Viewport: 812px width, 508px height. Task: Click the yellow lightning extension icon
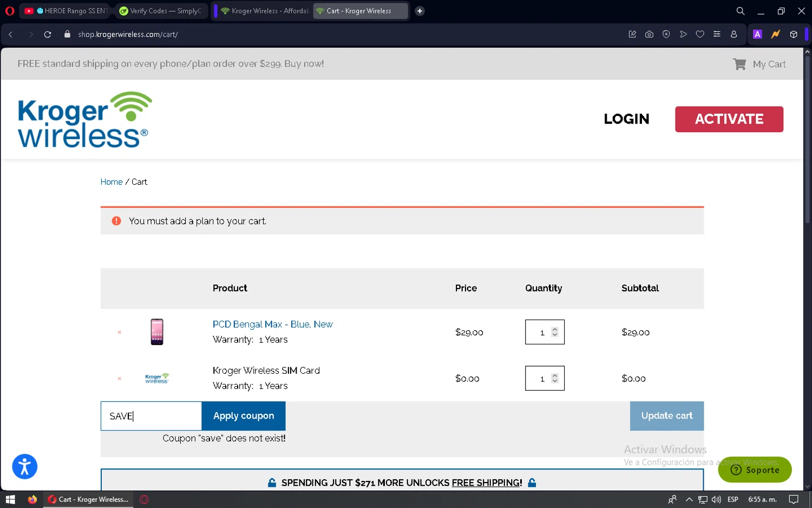[x=775, y=34]
